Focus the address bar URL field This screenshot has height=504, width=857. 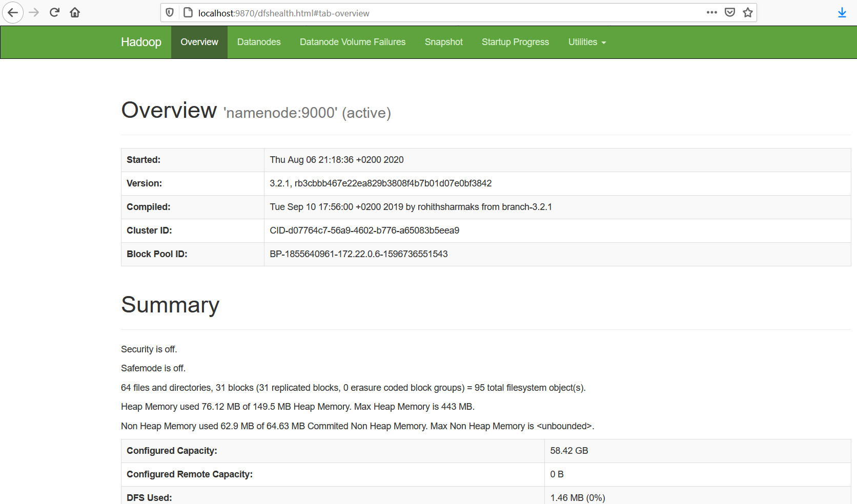[436, 13]
